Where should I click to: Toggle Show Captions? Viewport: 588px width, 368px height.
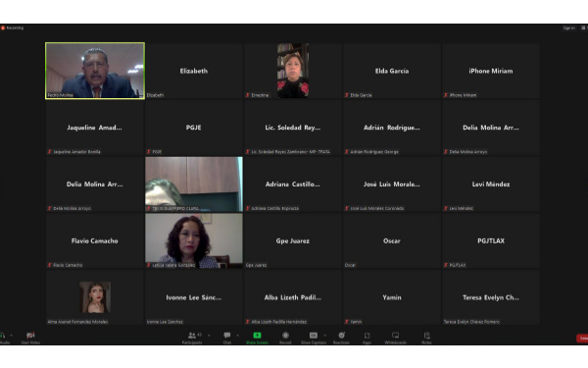pos(314,338)
